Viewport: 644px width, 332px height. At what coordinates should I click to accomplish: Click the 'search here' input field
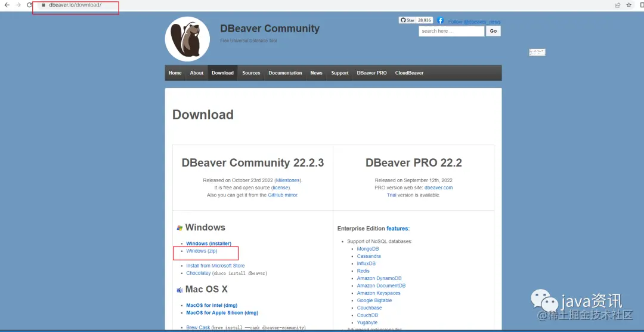click(x=451, y=31)
